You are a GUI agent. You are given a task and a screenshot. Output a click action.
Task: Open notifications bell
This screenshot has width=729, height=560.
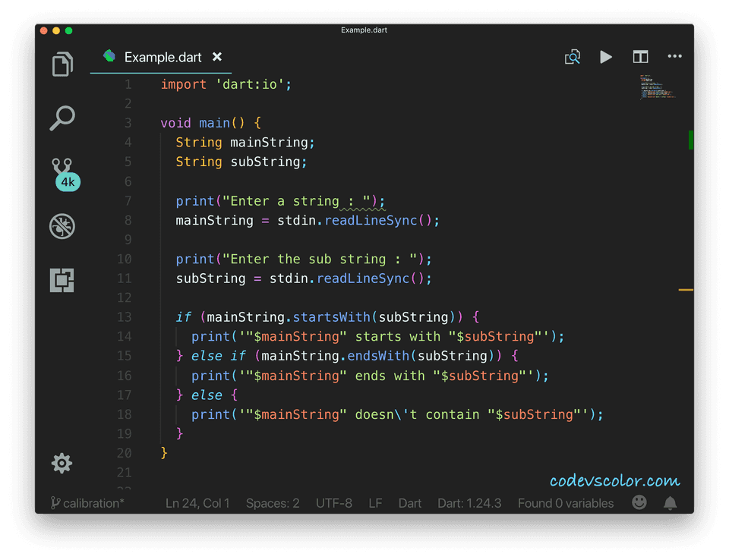click(x=671, y=502)
